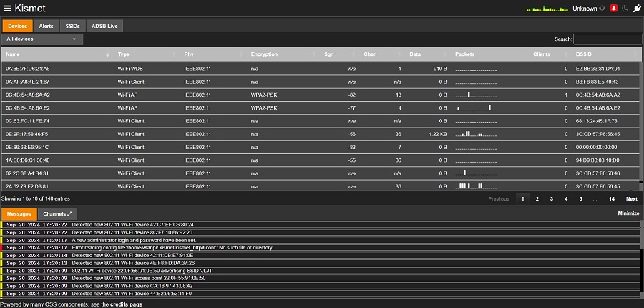Click BSSID E2:BB:33:81:DA:91 cell
Viewport: 644px width, 308px height.
tap(598, 69)
